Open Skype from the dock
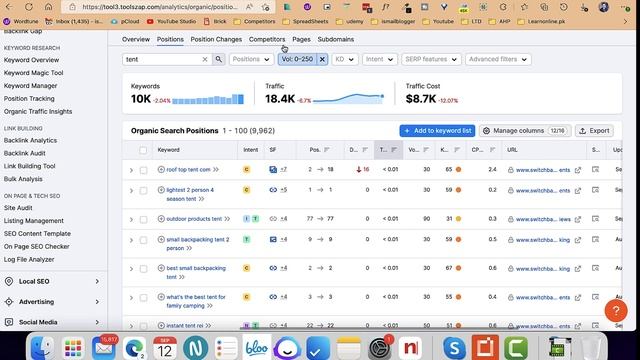 click(x=454, y=348)
